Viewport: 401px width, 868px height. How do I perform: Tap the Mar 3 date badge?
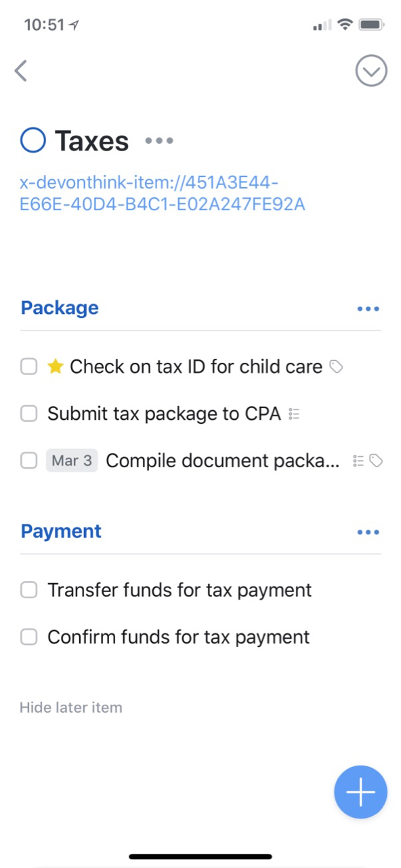[x=72, y=461]
